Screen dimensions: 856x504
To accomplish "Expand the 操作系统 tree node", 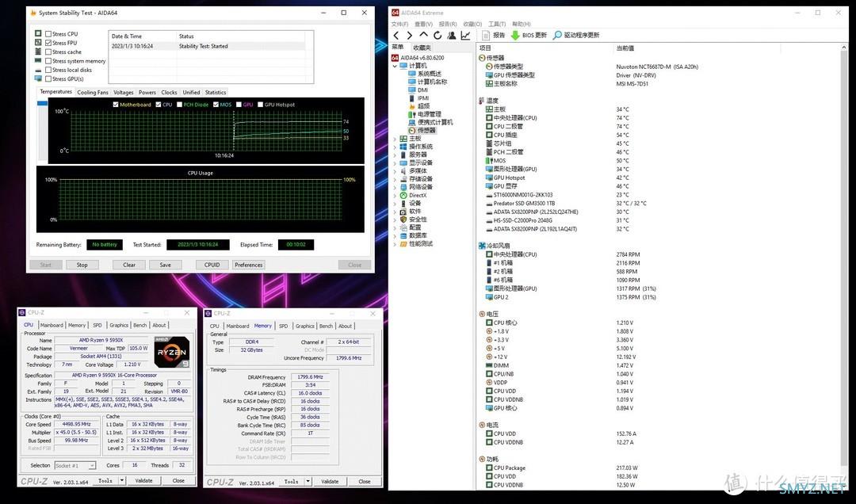I will point(395,147).
